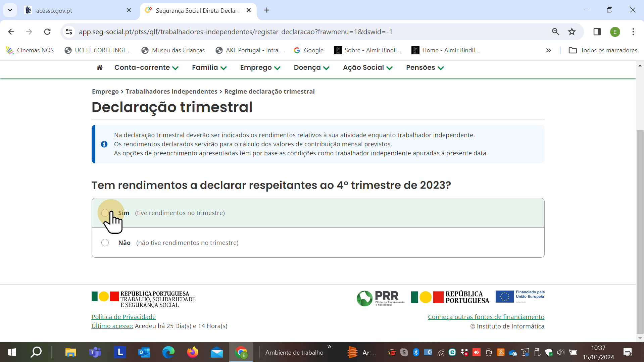Select Sim radio button for income
644x362 pixels.
(105, 213)
